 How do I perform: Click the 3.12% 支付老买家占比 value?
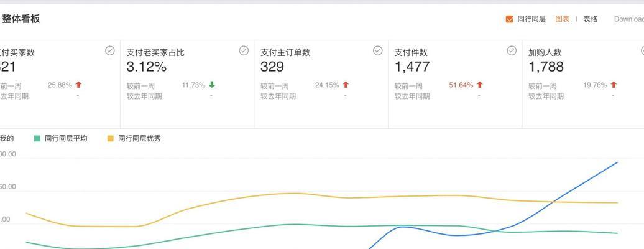(147, 67)
